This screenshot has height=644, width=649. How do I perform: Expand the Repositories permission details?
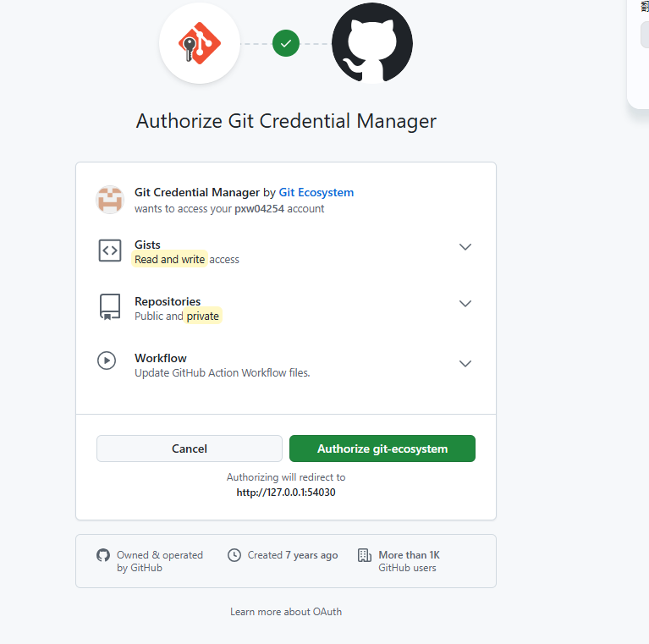pyautogui.click(x=465, y=304)
